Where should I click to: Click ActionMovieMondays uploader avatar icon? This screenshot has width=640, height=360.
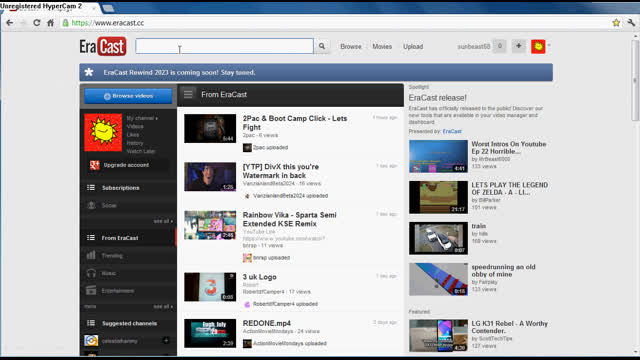tap(247, 344)
